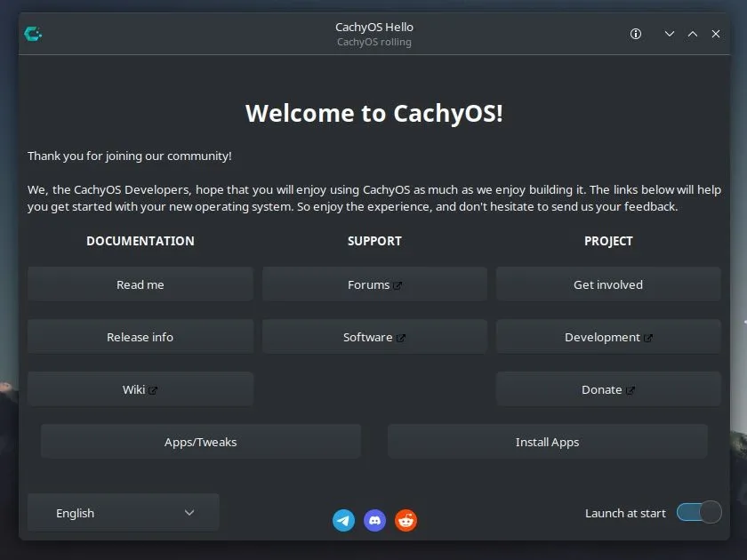This screenshot has width=747, height=560.
Task: Open the English language dropdown
Action: tap(123, 512)
